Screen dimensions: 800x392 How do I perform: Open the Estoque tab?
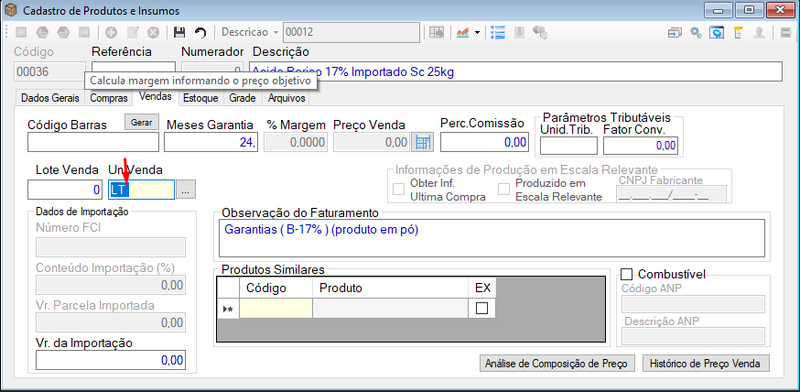click(201, 98)
